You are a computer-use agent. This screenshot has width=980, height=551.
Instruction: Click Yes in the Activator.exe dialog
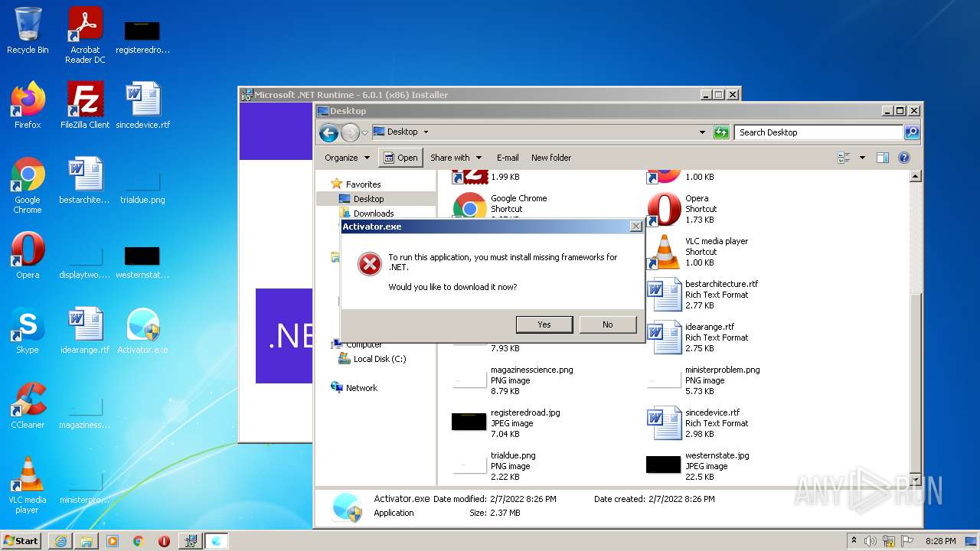[x=544, y=324]
